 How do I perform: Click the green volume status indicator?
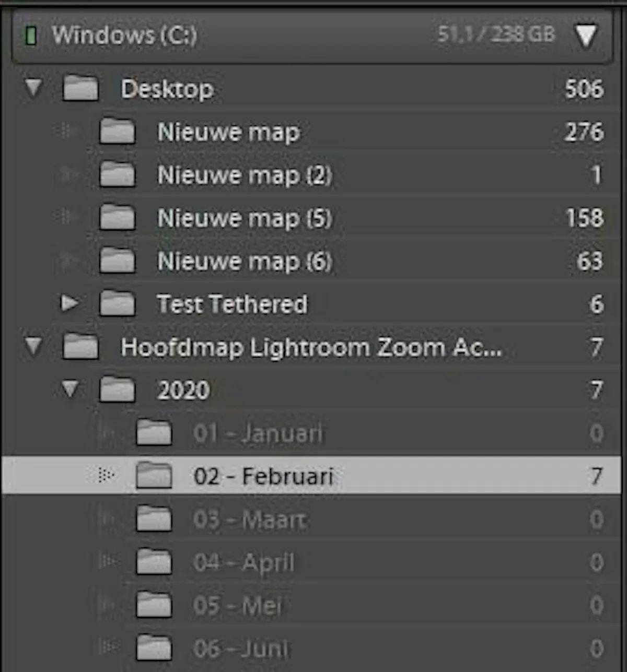click(31, 36)
